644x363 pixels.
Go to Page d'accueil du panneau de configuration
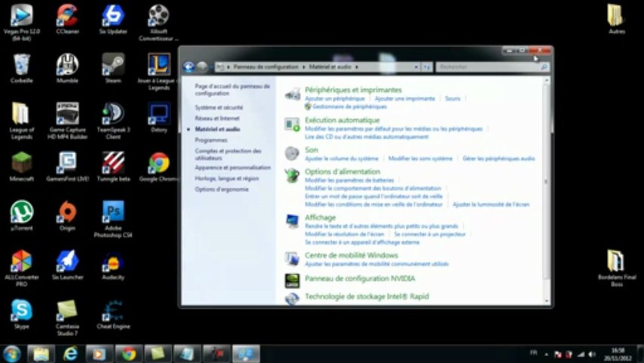pyautogui.click(x=232, y=90)
